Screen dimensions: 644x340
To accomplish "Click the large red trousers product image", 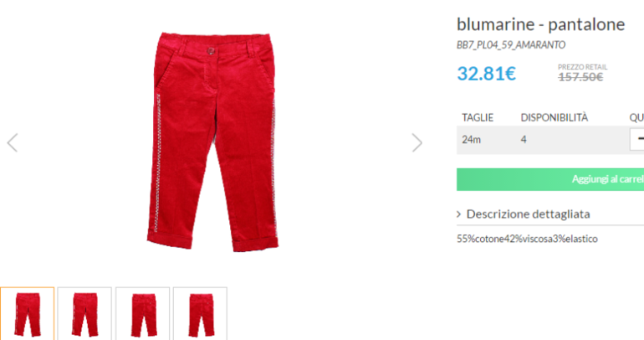I will point(212,142).
